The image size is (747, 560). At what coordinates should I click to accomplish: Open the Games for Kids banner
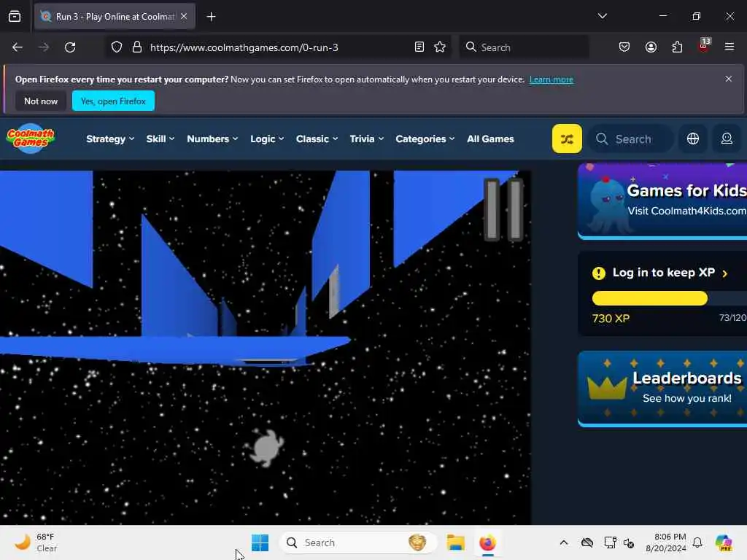point(662,201)
